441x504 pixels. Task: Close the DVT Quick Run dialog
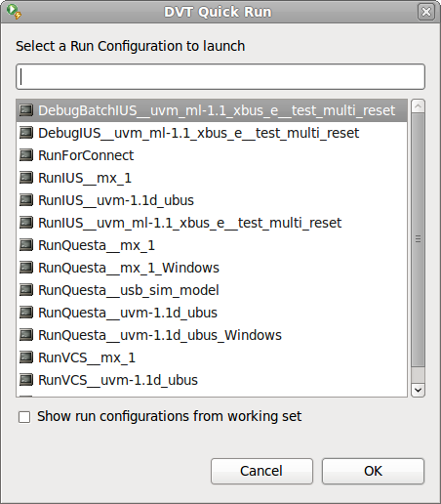[426, 12]
